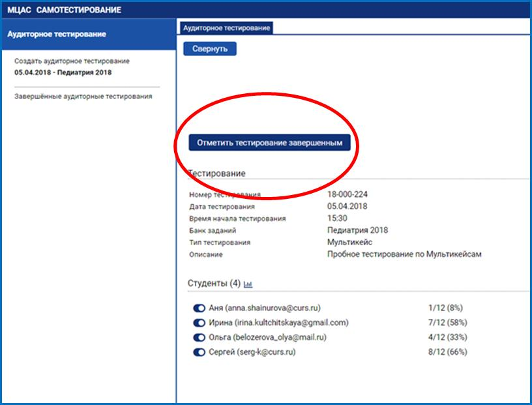Click the score 4/12 (33%)
532x405 pixels.
[447, 337]
